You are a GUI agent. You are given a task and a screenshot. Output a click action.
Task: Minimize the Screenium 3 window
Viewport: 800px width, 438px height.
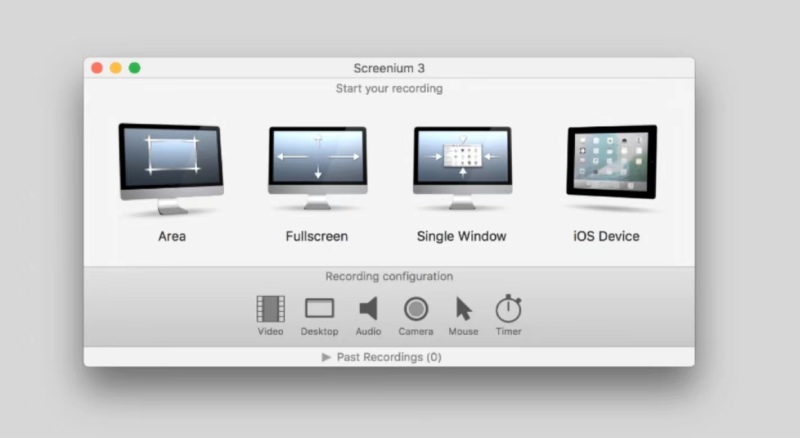pyautogui.click(x=116, y=68)
